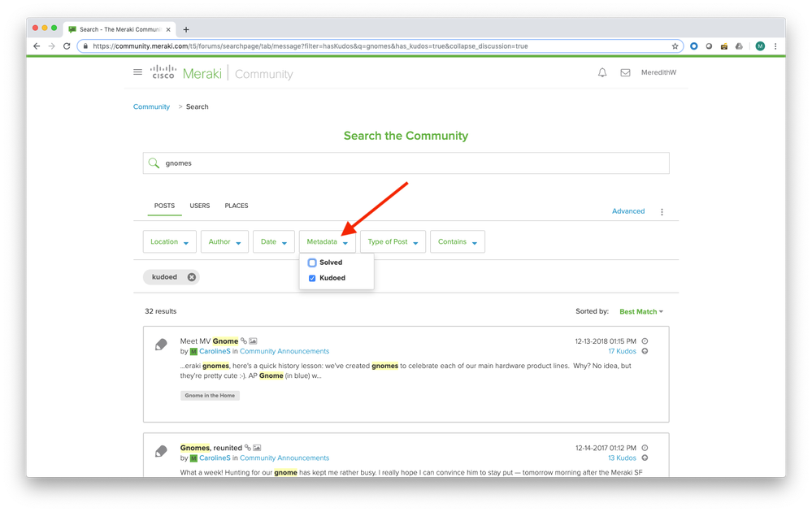Switch to the USERS tab

tap(200, 206)
